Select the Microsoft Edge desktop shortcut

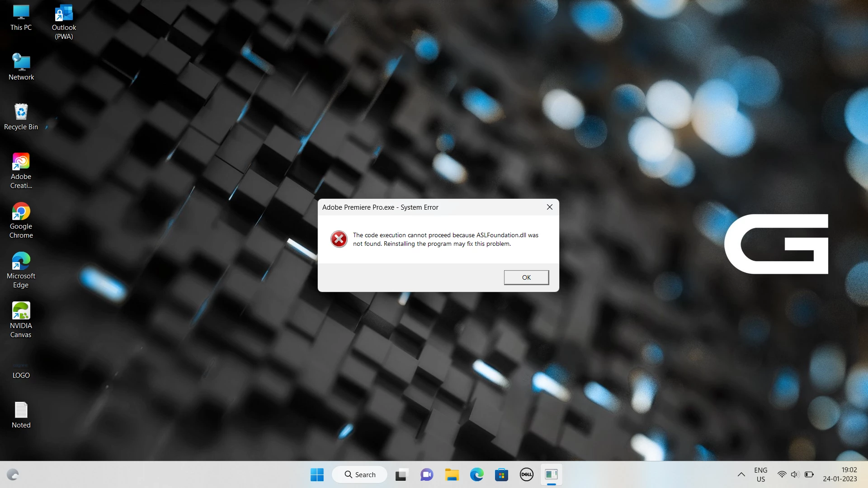pos(21,261)
